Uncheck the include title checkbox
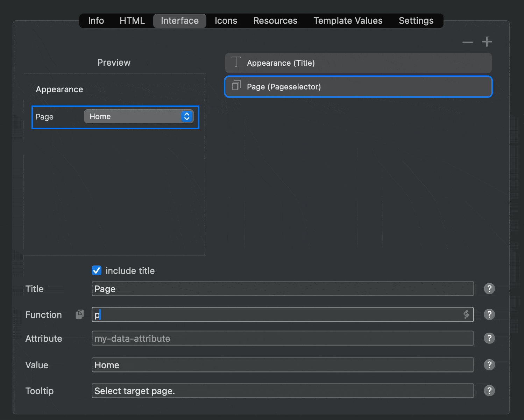The height and width of the screenshot is (420, 524). [x=97, y=270]
